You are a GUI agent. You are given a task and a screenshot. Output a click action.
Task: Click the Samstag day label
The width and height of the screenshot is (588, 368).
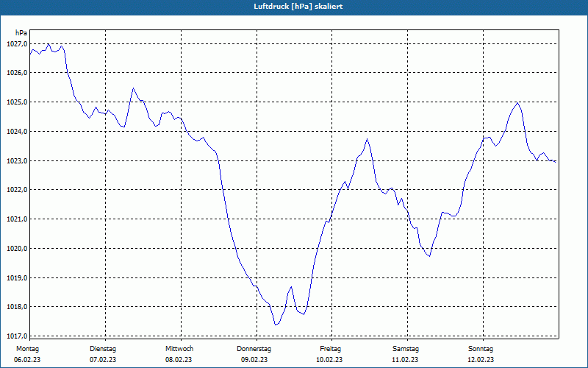click(406, 349)
